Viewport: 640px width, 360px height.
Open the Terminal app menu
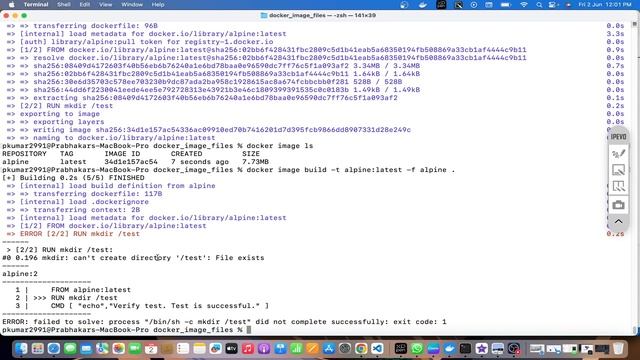point(36,4)
